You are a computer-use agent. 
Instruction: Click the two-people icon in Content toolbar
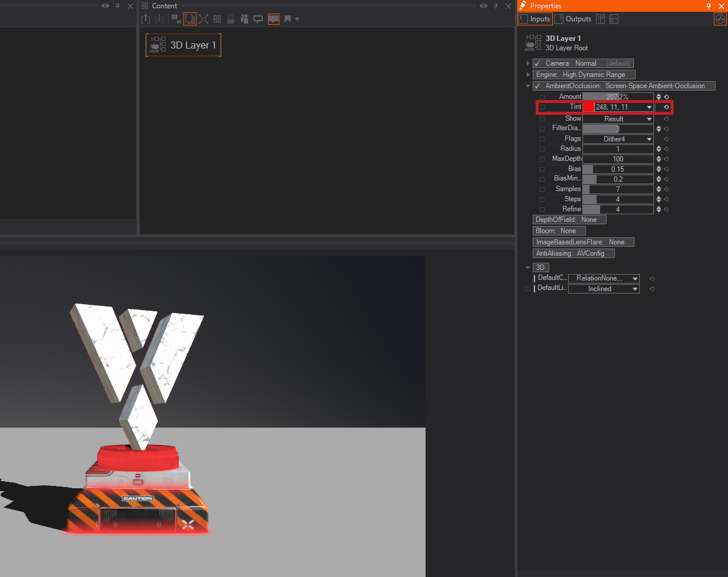[244, 19]
